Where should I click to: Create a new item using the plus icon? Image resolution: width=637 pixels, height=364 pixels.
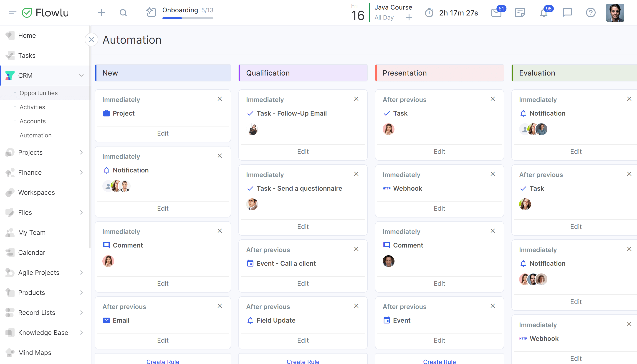click(101, 13)
